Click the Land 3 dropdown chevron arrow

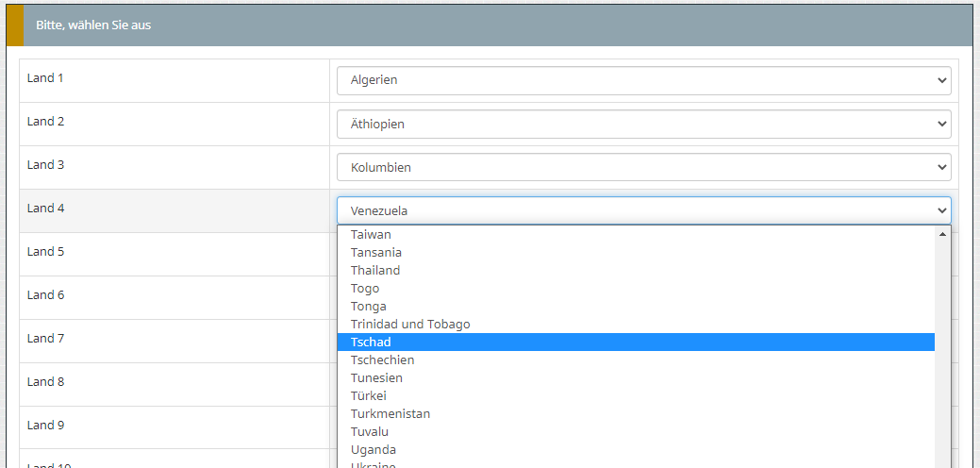click(942, 168)
